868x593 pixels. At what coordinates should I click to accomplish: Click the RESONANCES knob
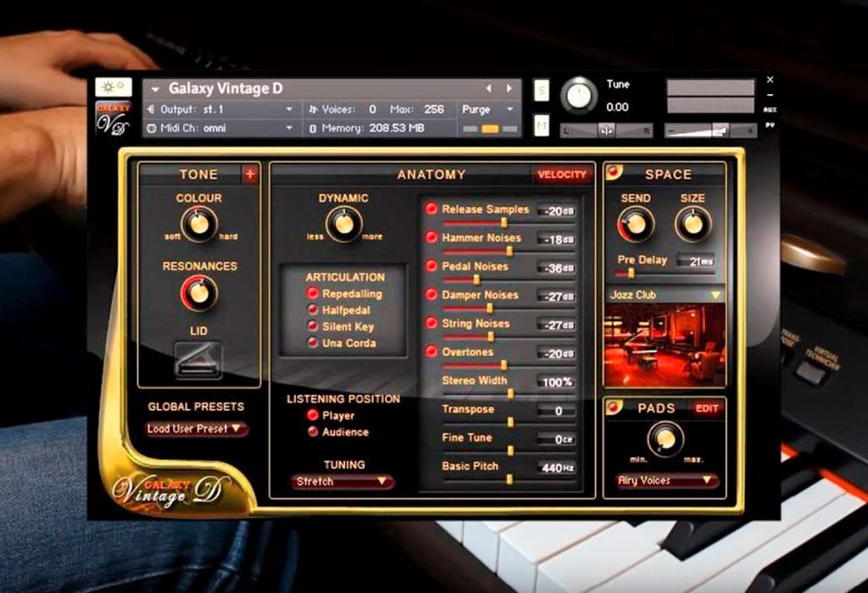[x=199, y=293]
